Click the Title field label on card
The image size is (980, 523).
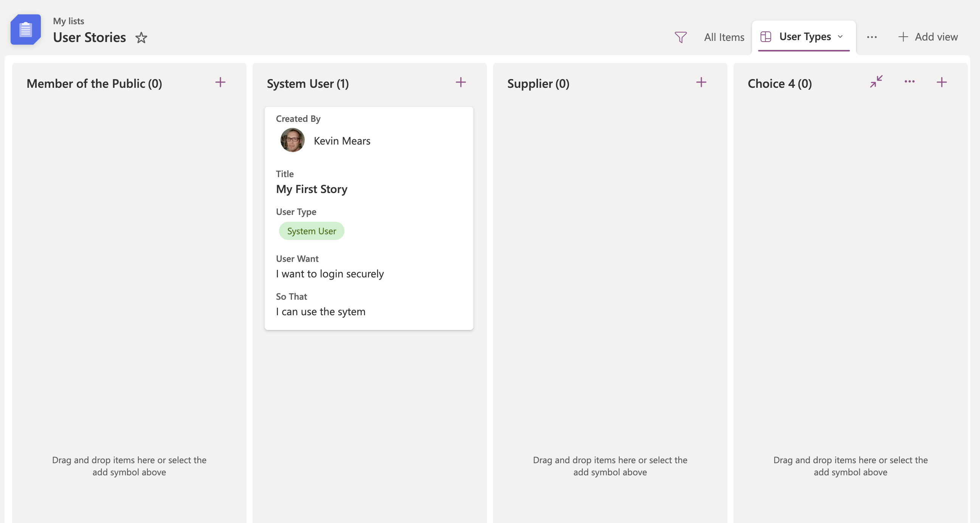pos(285,174)
